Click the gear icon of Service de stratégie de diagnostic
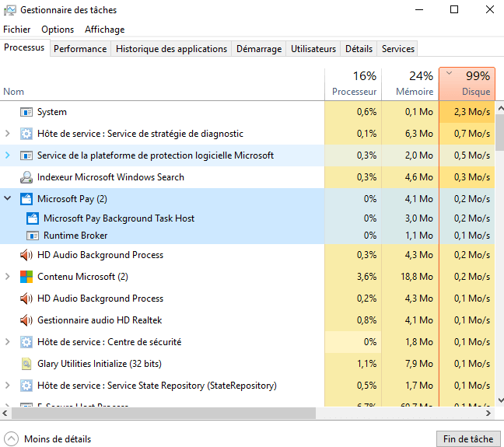This screenshot has height=447, width=504. point(26,134)
